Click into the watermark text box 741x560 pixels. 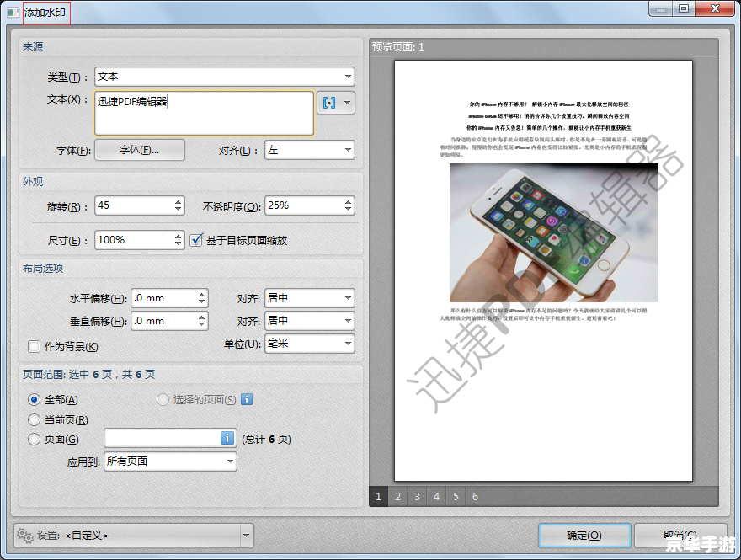(x=204, y=113)
